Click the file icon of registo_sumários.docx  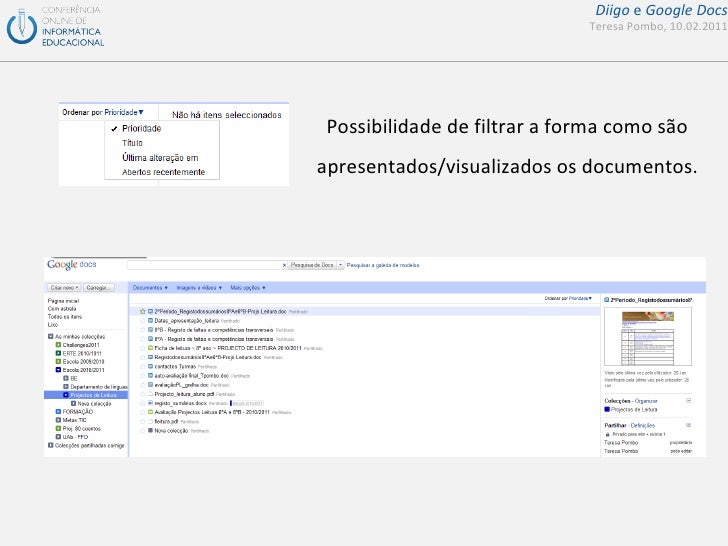click(x=150, y=403)
